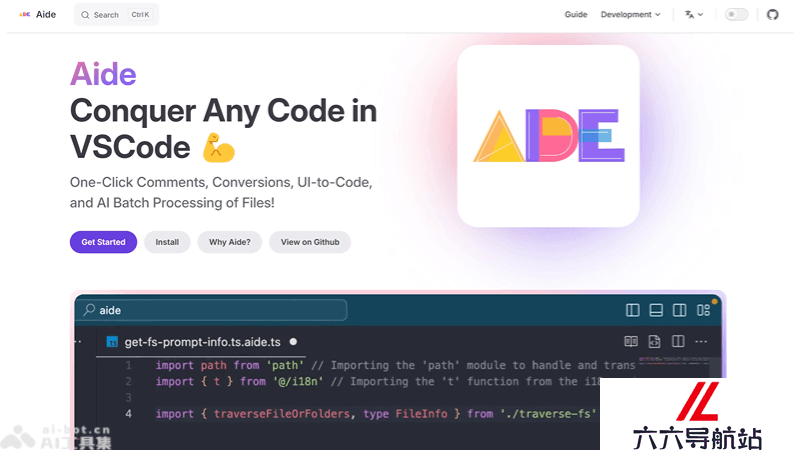
Task: Click the 'traverseFileOrFolders' import text
Action: click(282, 414)
